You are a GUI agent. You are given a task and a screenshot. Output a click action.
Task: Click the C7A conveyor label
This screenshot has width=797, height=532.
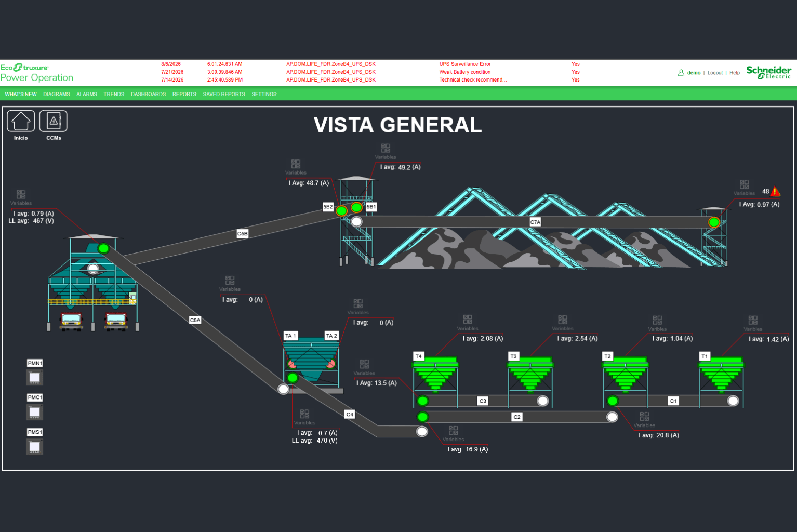pyautogui.click(x=535, y=222)
